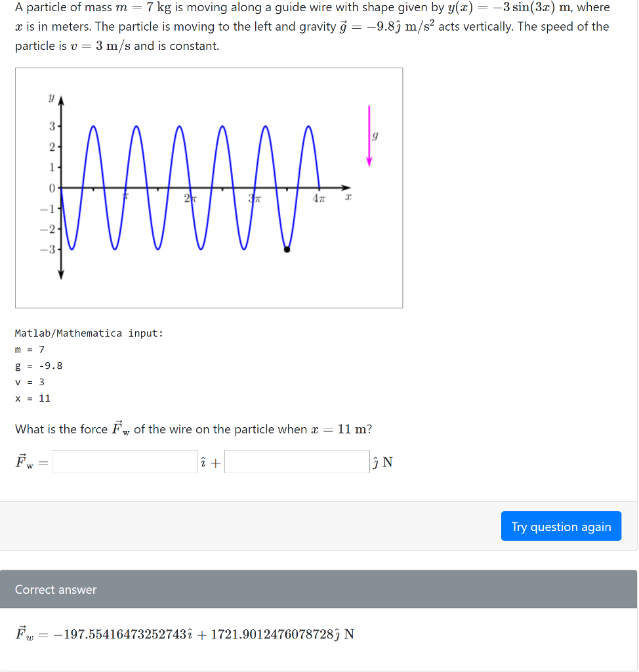This screenshot has width=639, height=672.
Task: Click the ĵ-component input field
Action: tap(295, 462)
